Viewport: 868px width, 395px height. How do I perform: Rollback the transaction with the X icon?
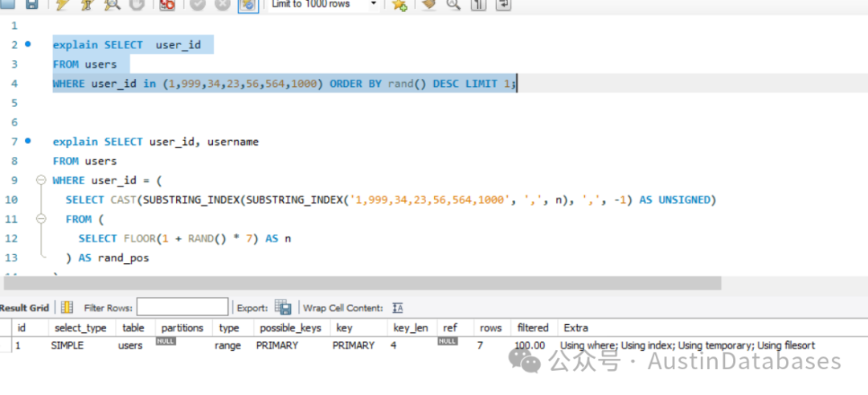coord(223,5)
